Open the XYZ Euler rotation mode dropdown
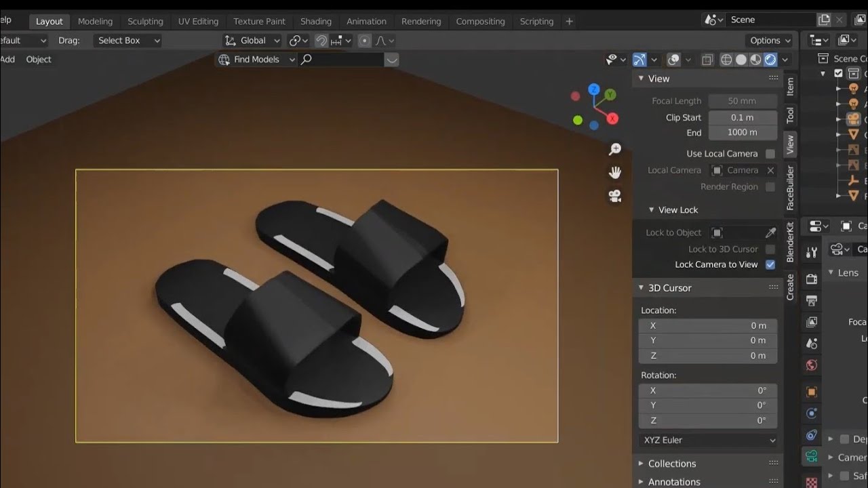The height and width of the screenshot is (488, 868). tap(708, 440)
